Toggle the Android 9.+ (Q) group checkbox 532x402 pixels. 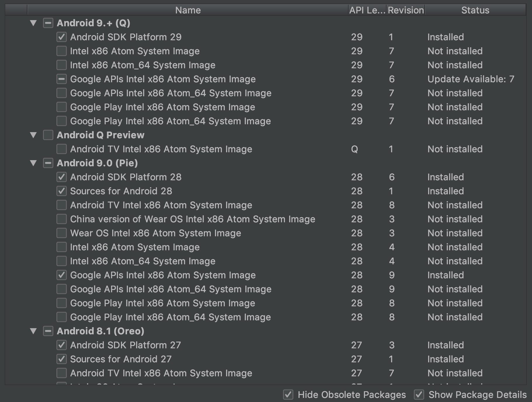[x=48, y=23]
